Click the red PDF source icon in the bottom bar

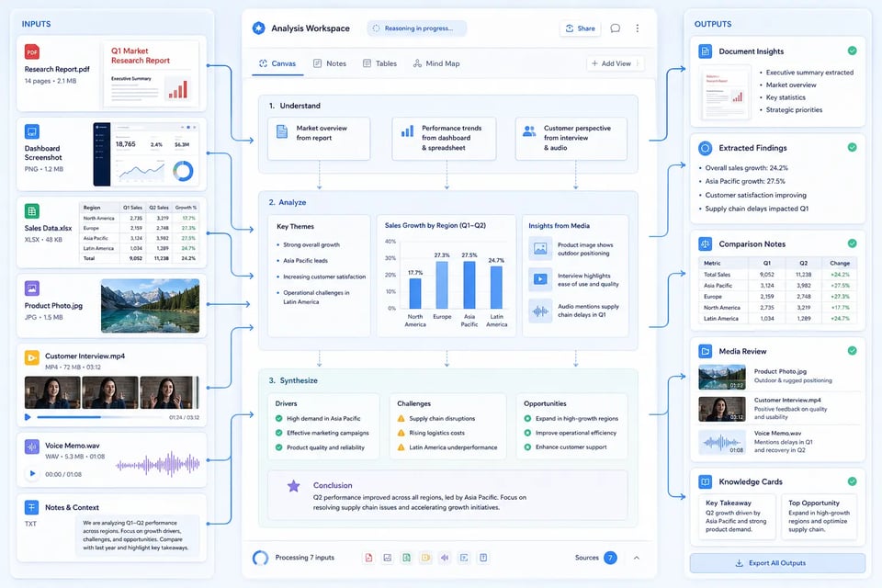369,558
